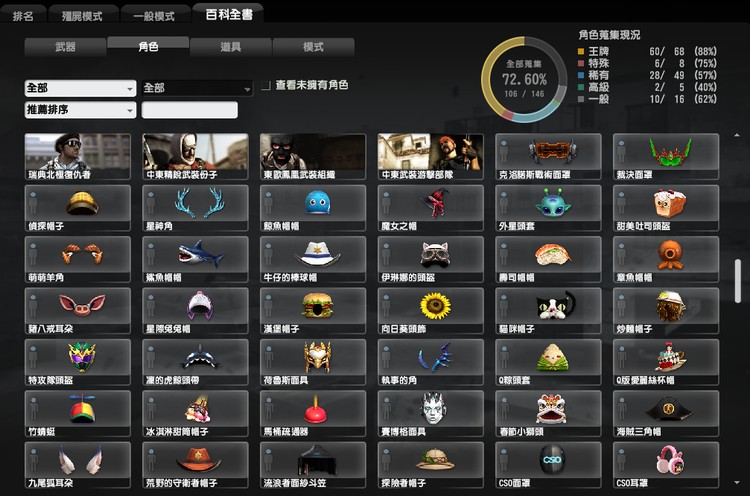Open the 瑞典北極復仇者 character thumbnail
Viewport: 750px width, 496px height.
coord(77,156)
